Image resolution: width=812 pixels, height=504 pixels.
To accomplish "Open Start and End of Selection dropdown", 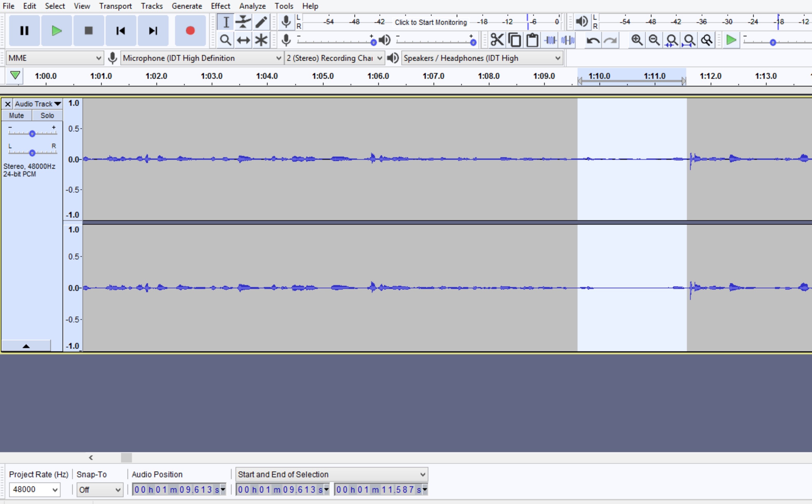I will tap(332, 474).
